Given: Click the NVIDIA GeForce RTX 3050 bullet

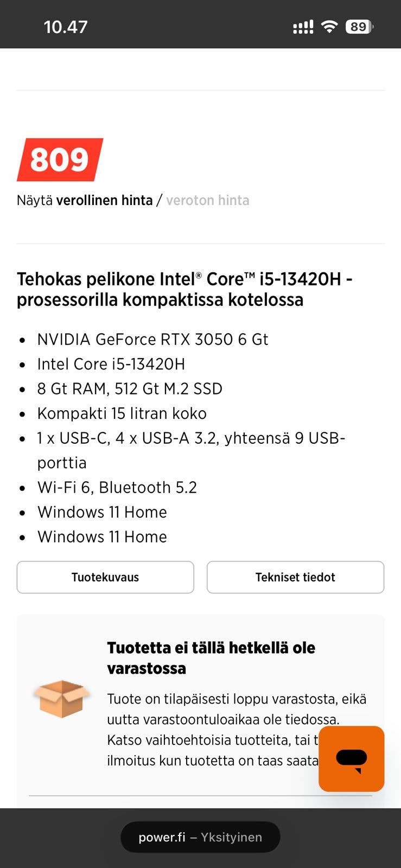Looking at the screenshot, I should pos(152,340).
